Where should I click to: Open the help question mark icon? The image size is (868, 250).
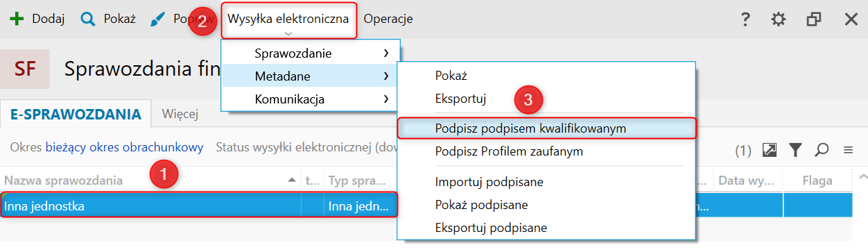tap(745, 19)
